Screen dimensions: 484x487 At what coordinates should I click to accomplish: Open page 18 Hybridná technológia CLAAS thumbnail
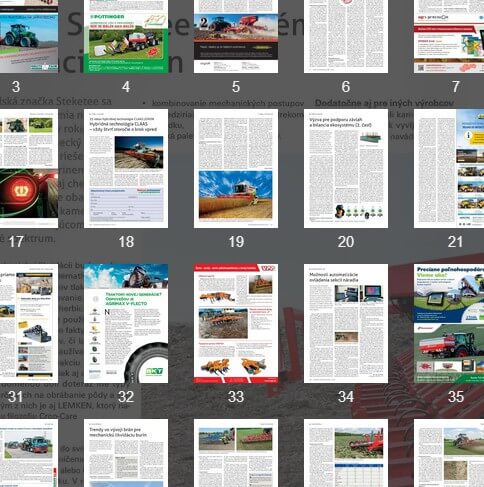click(x=126, y=169)
